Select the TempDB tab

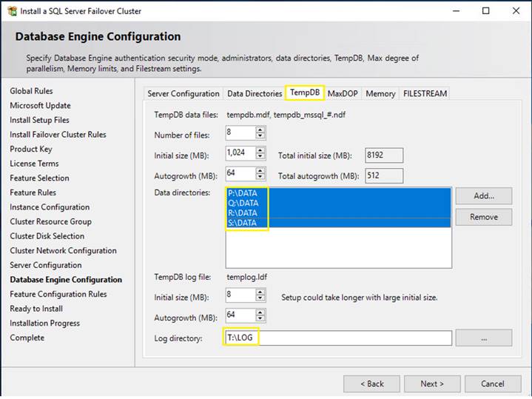pyautogui.click(x=305, y=93)
